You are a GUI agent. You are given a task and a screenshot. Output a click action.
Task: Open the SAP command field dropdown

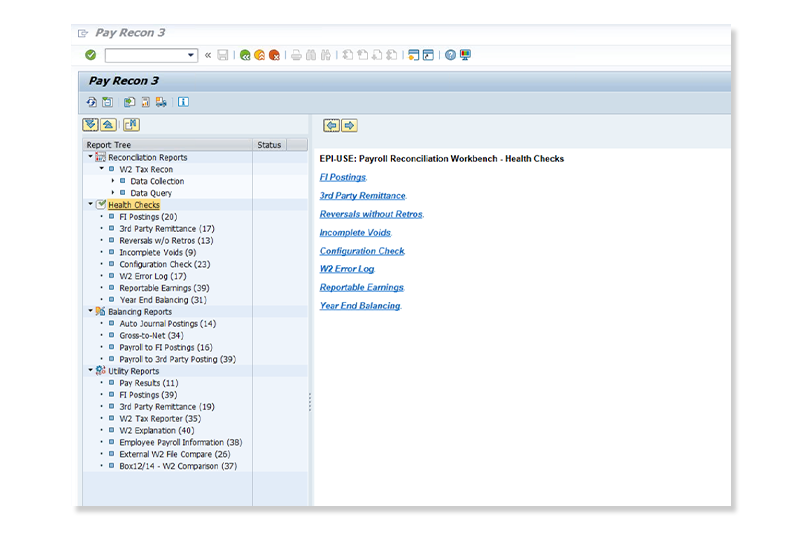click(191, 55)
